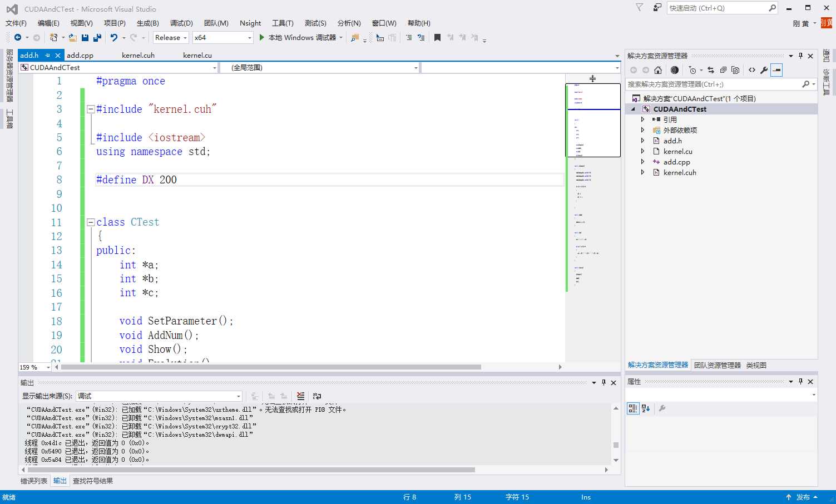Open the 生成(B) menu
836x504 pixels.
(148, 23)
